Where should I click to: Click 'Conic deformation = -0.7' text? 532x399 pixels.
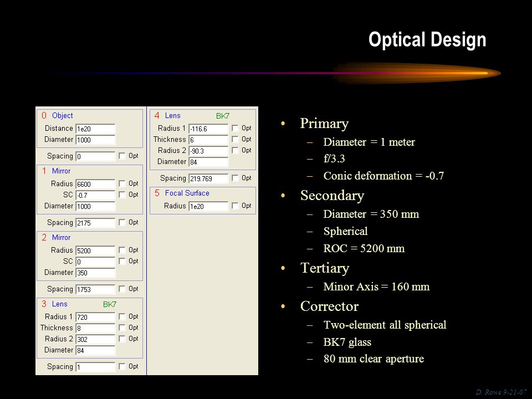coord(383,176)
